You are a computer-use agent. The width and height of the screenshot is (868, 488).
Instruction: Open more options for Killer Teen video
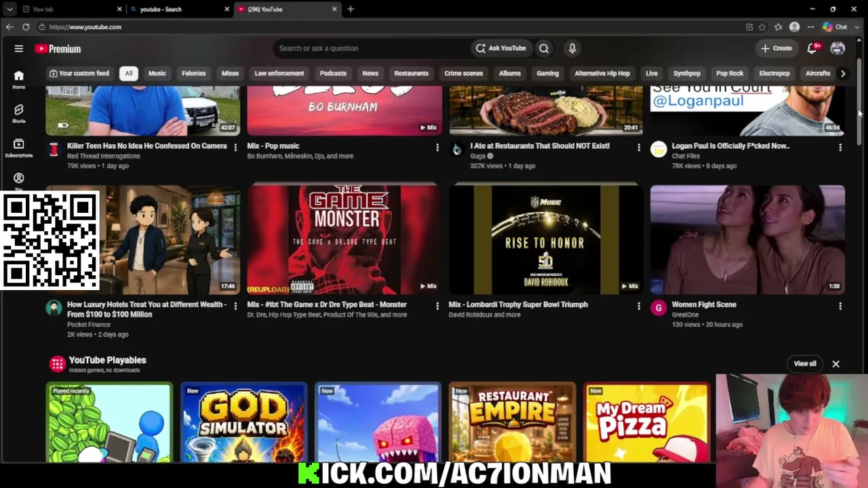click(235, 147)
